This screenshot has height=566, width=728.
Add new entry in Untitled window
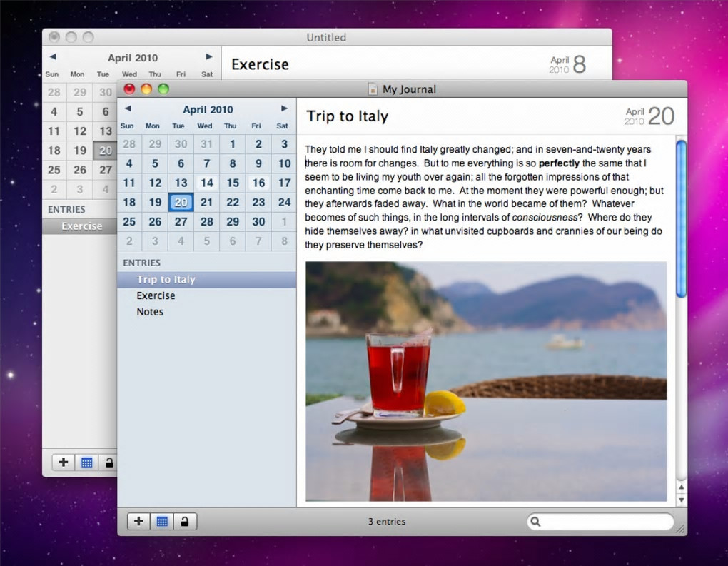point(64,462)
